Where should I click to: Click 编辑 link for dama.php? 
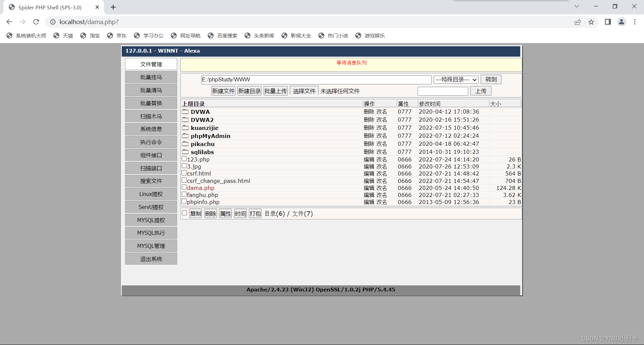tap(369, 188)
